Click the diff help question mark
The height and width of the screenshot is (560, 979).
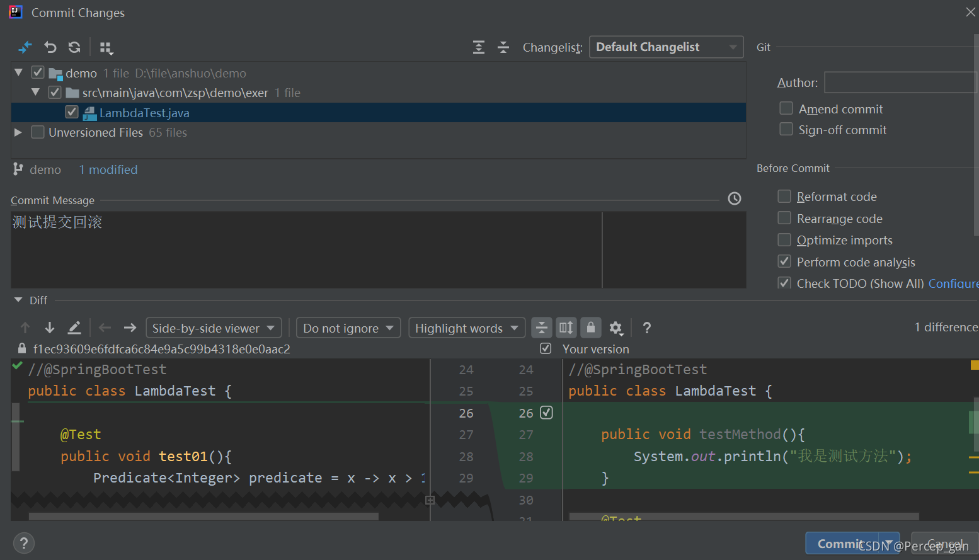pos(646,328)
